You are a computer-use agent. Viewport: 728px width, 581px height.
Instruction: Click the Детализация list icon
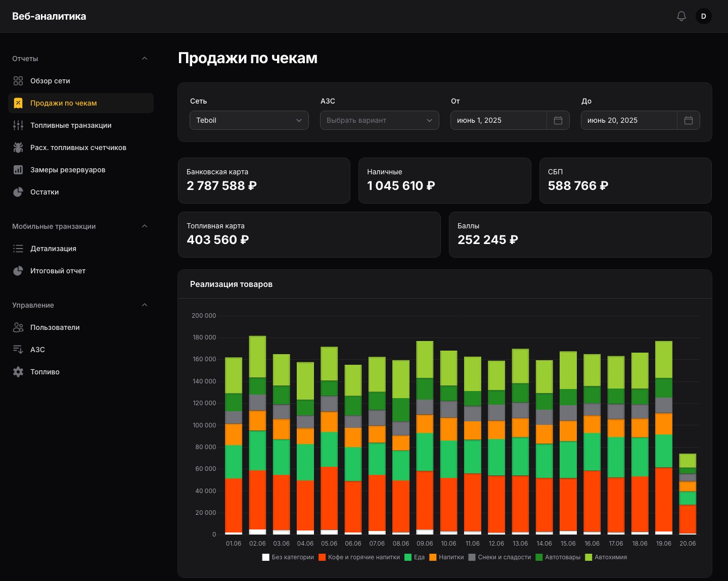(x=18, y=249)
